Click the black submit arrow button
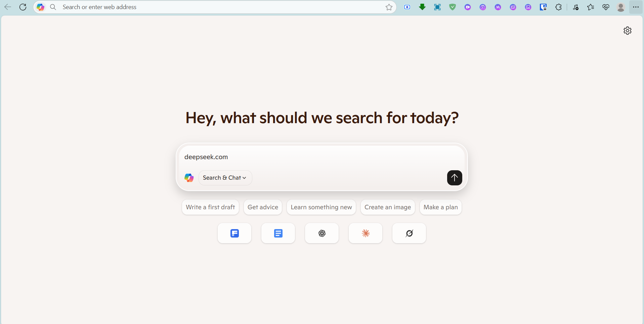The image size is (644, 324). 454,178
